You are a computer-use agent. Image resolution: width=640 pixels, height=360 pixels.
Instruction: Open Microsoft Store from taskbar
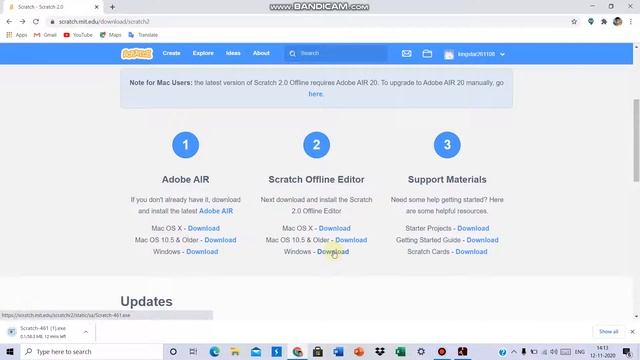click(x=318, y=351)
